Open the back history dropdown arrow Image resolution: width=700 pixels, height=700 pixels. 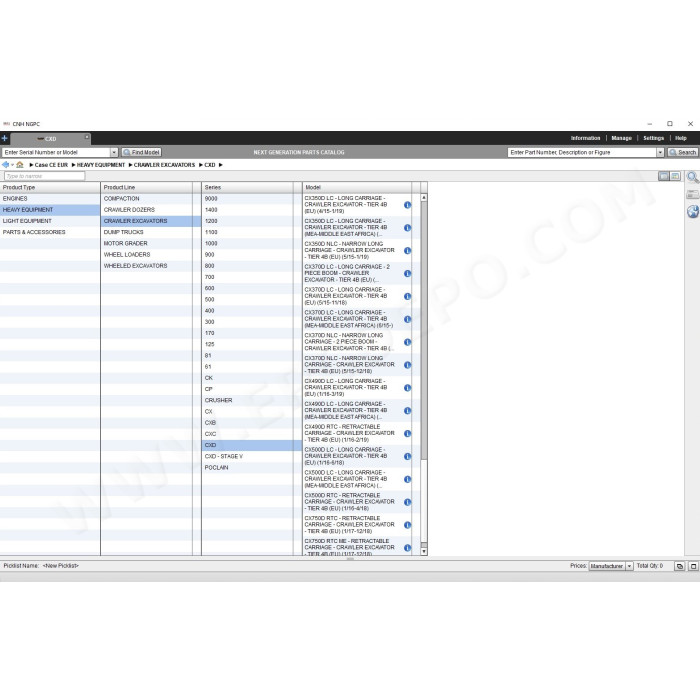tap(12, 165)
